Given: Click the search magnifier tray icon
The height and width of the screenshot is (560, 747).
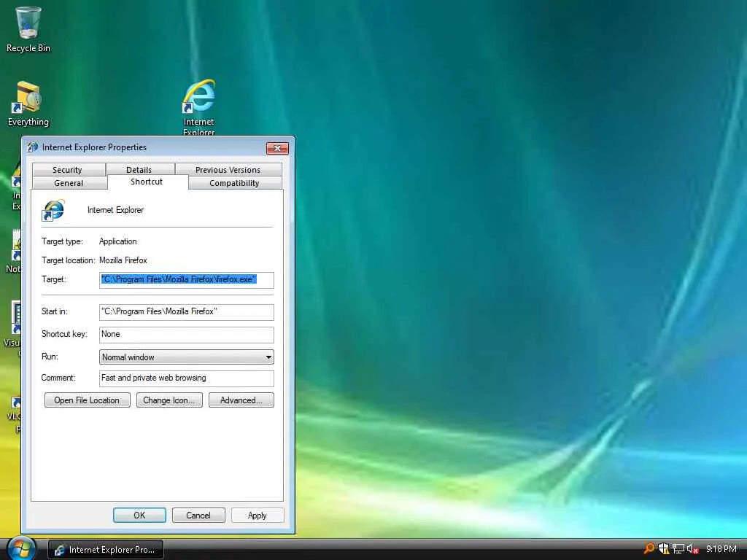Looking at the screenshot, I should tap(649, 549).
